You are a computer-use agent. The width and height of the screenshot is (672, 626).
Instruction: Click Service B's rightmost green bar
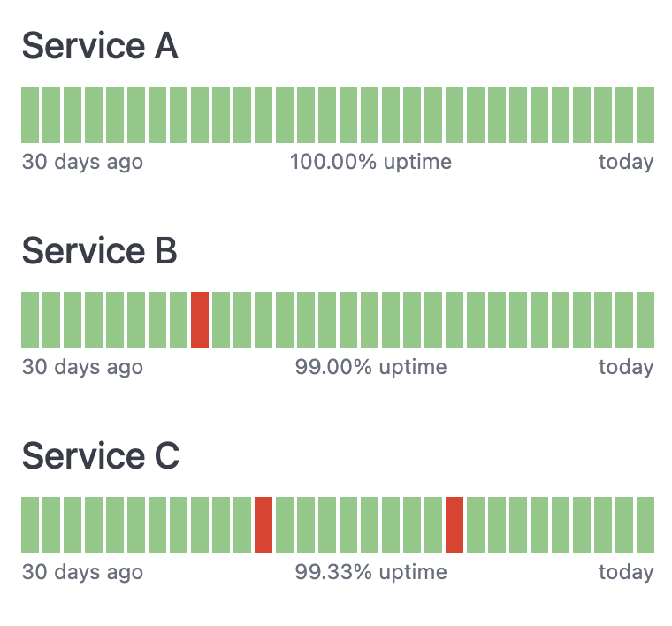645,320
